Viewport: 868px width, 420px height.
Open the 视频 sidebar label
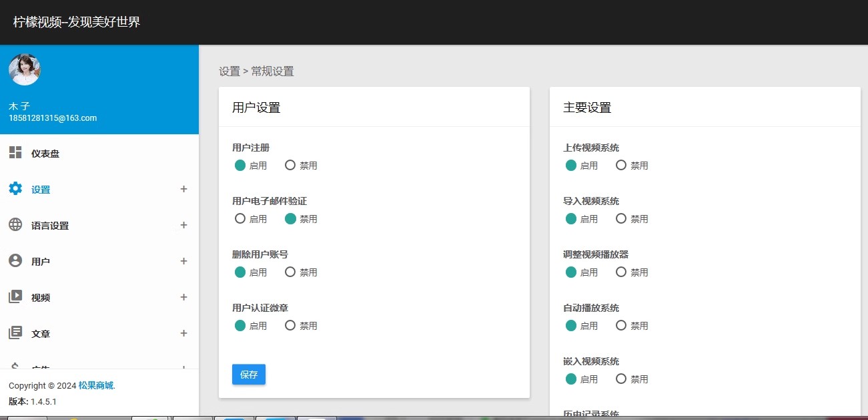tap(41, 298)
